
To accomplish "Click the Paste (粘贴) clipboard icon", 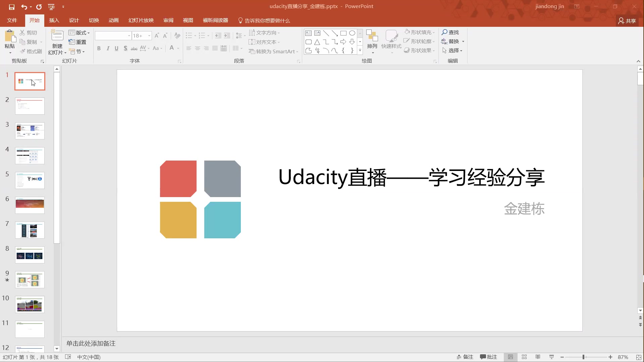I will coord(10,36).
